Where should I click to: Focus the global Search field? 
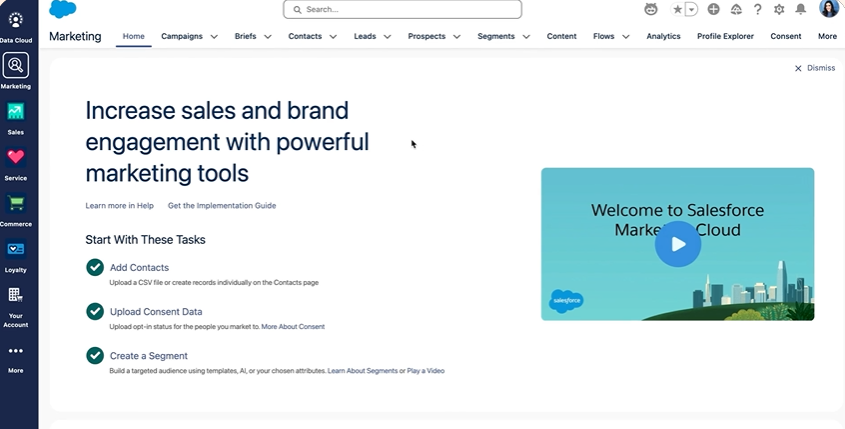tap(403, 9)
